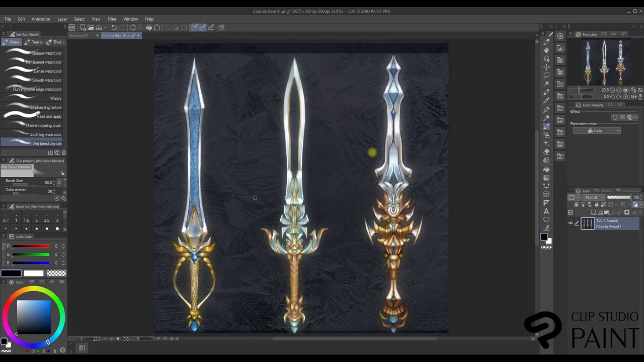
Task: Select the Gradient tool
Action: point(546,177)
